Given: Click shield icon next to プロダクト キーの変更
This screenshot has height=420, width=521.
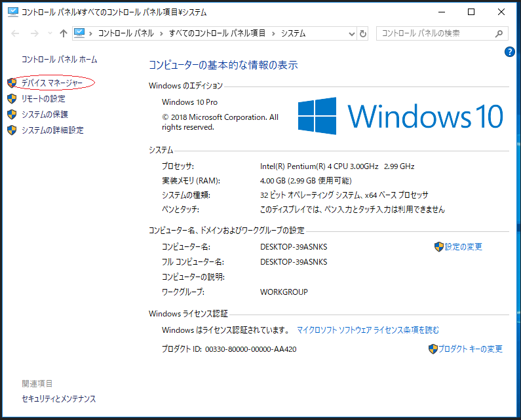Looking at the screenshot, I should [433, 349].
